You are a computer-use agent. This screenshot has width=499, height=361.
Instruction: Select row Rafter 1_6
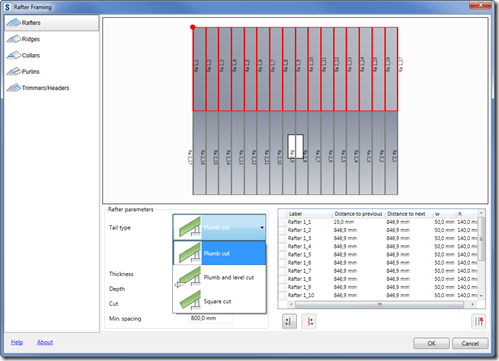(378, 263)
